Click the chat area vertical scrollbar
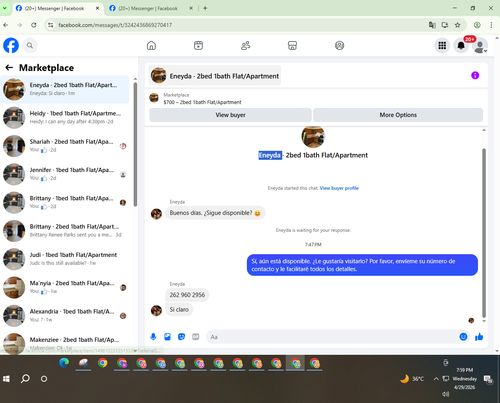This screenshot has height=403, width=500. (x=484, y=232)
